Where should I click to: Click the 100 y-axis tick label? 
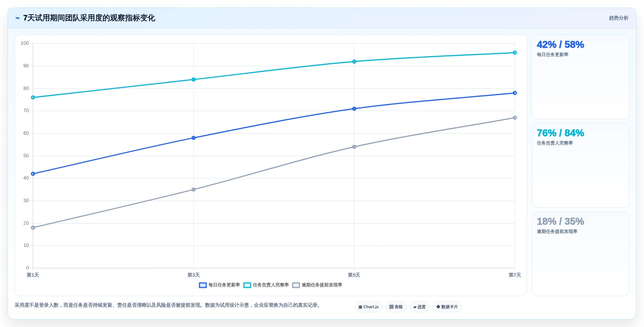click(25, 43)
